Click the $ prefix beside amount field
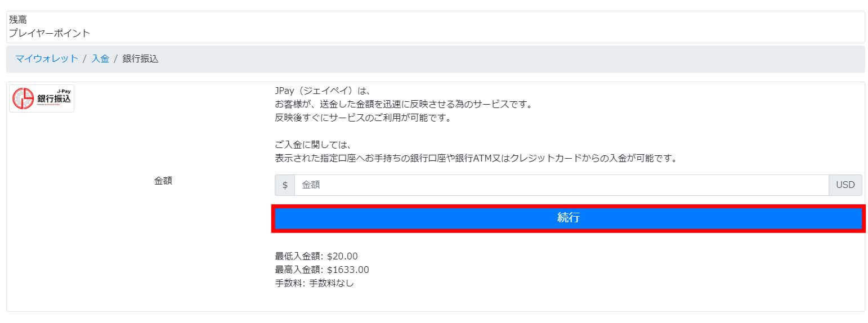Viewport: 868px width, 323px height. (285, 185)
